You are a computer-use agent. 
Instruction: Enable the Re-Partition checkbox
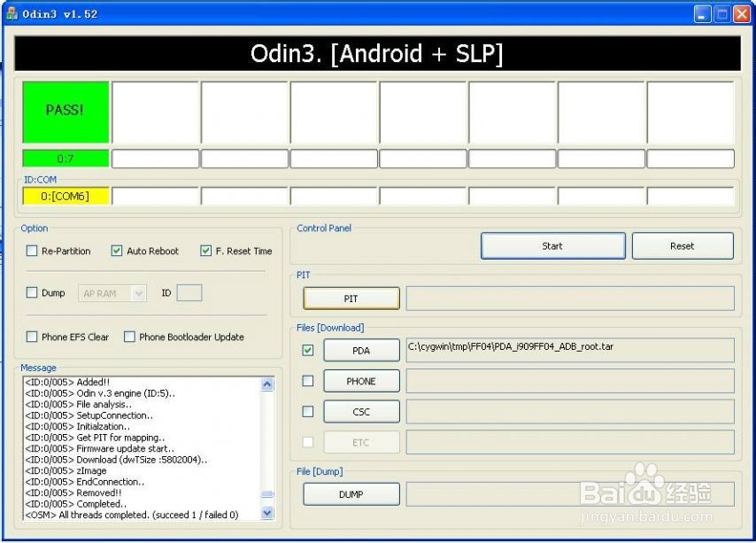pos(32,251)
